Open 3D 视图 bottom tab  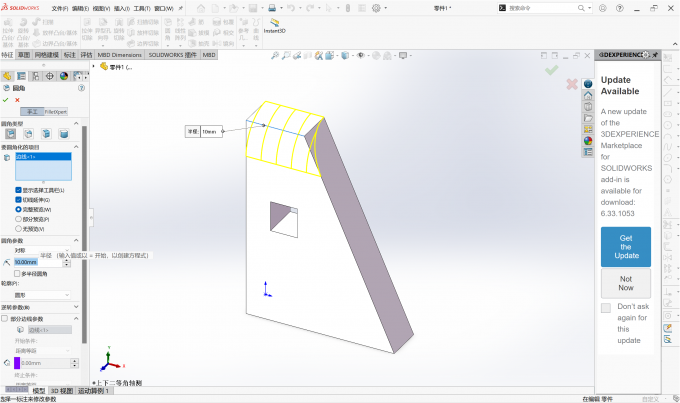tap(62, 391)
